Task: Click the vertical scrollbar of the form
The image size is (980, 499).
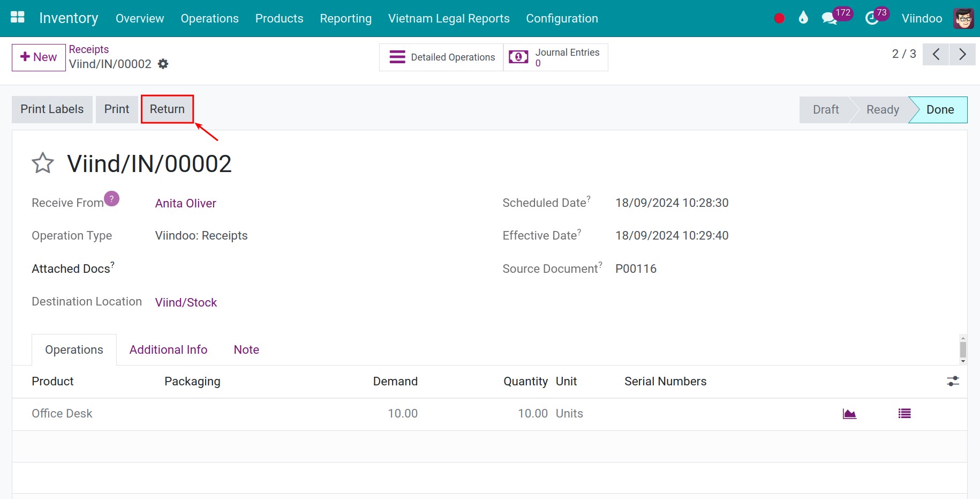Action: pos(963,349)
